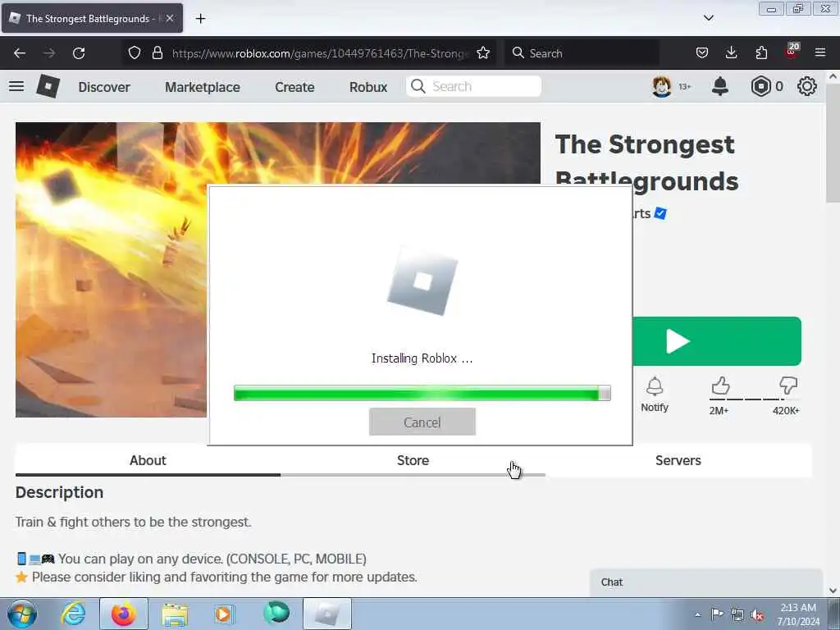Click the 2M+ likes count
The image size is (840, 630).
pyautogui.click(x=719, y=411)
